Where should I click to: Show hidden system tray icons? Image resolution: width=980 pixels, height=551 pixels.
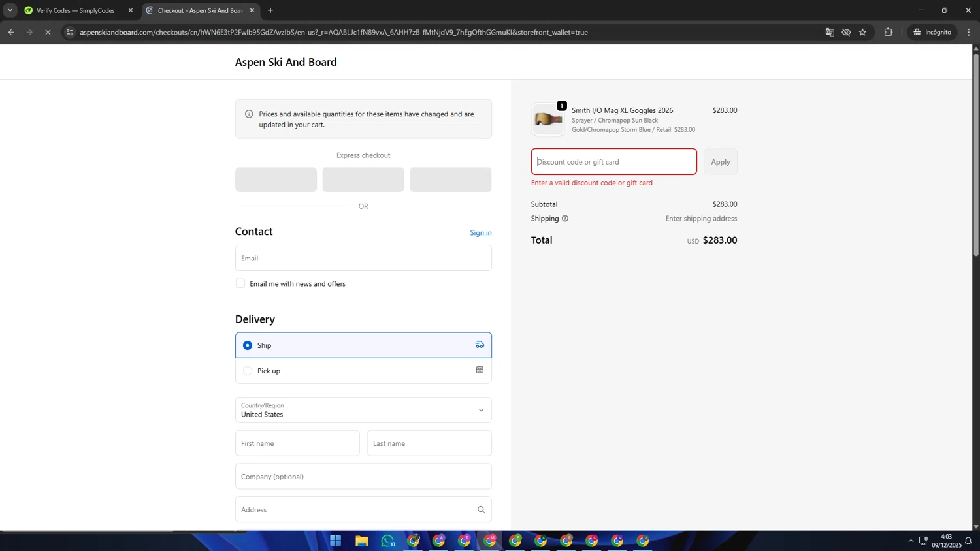pyautogui.click(x=911, y=541)
